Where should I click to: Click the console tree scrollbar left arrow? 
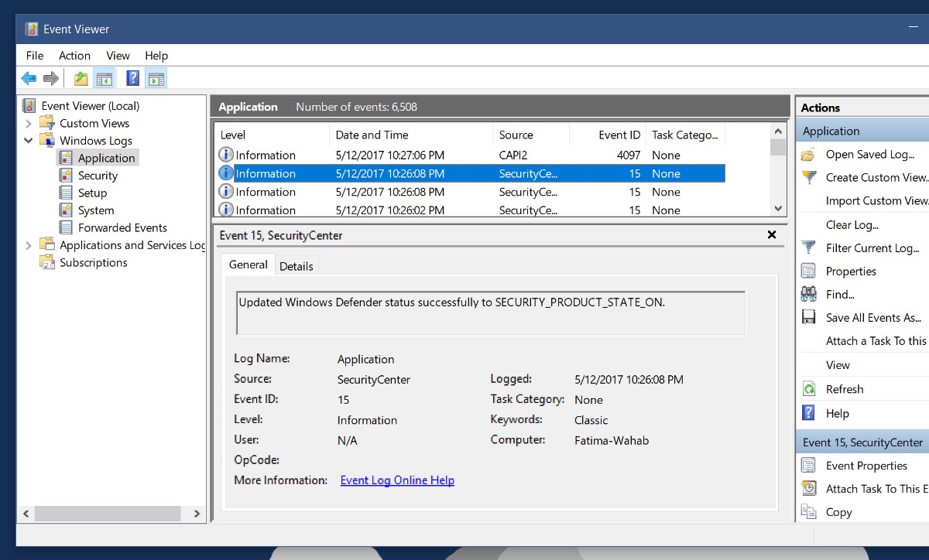(x=26, y=514)
